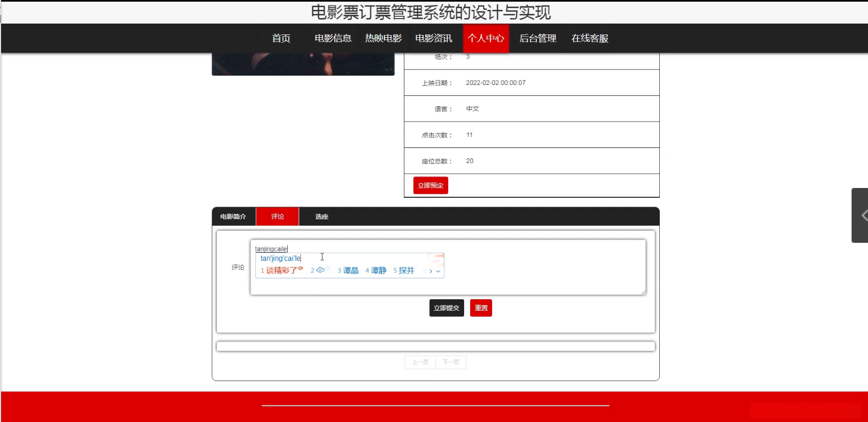This screenshot has width=868, height=422.
Task: Go to 电影信息 in navigation bar
Action: pos(333,38)
